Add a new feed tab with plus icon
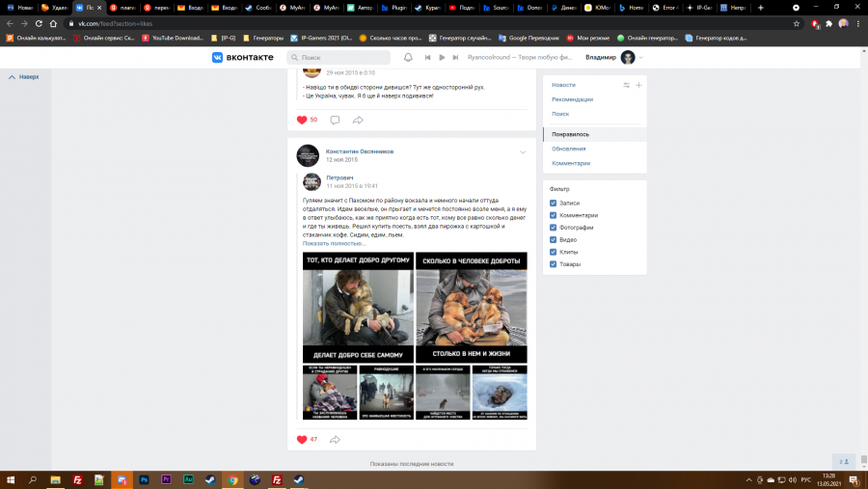 click(x=638, y=85)
